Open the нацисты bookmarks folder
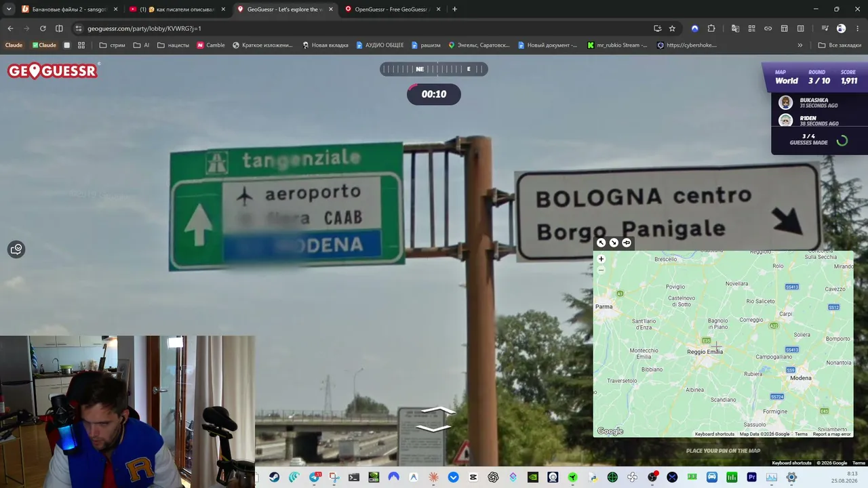 (x=173, y=45)
